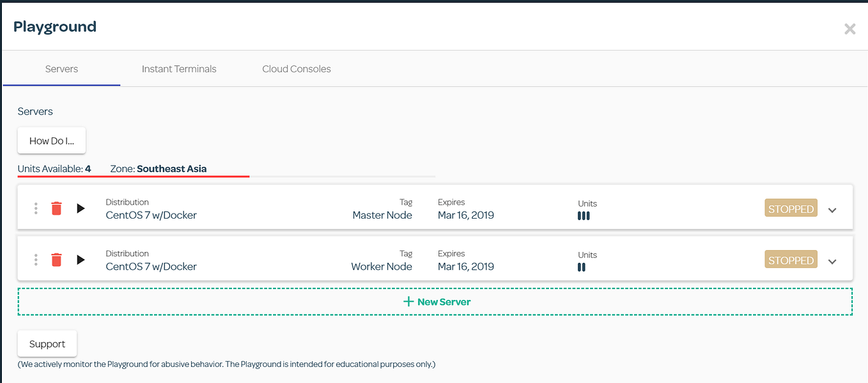Start the Master Node server with play icon
Viewport: 868px width, 383px height.
point(81,208)
